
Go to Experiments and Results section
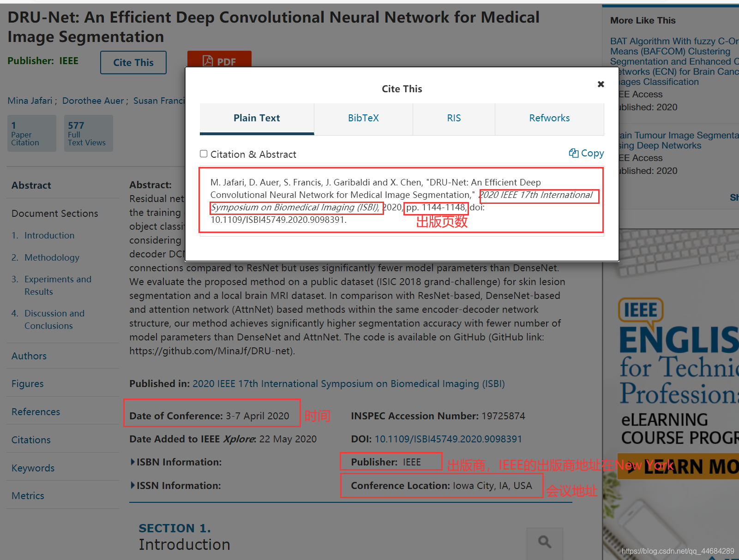[58, 285]
